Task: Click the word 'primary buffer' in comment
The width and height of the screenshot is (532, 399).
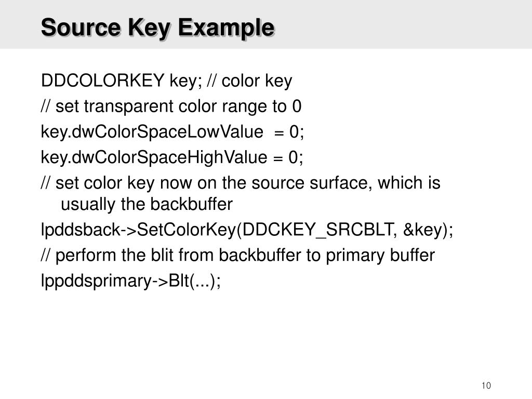Action: [x=380, y=255]
